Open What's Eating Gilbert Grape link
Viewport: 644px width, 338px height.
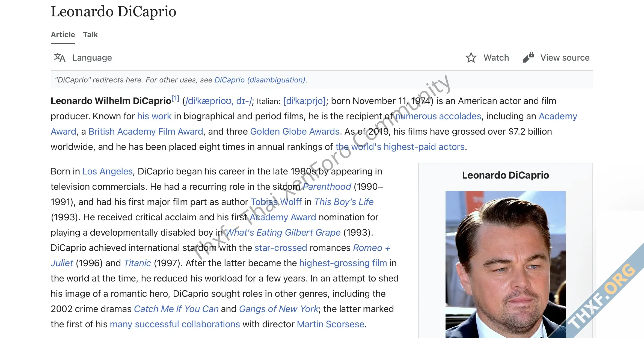[283, 233]
